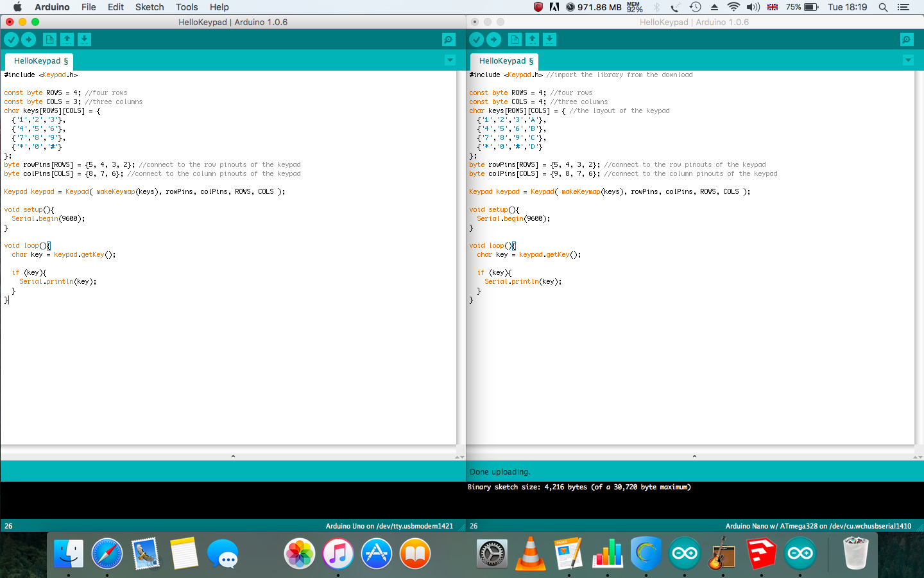Screen dimensions: 924x578
Task: Click the Wi-Fi status icon
Action: point(733,7)
